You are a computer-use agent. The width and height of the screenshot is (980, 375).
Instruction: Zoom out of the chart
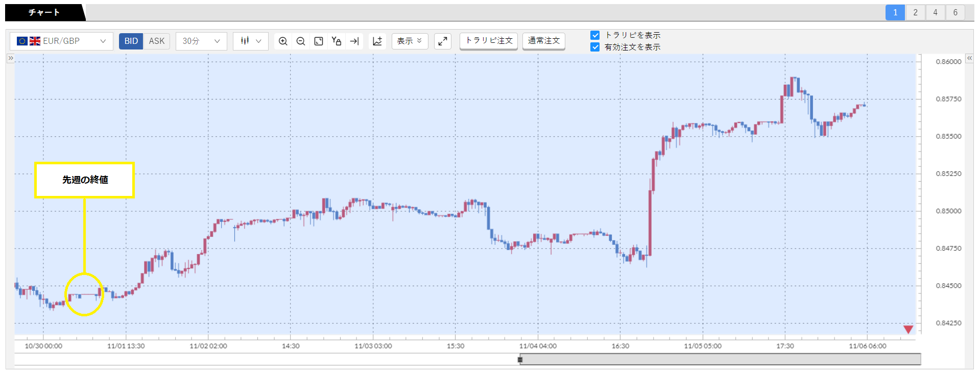click(x=301, y=41)
